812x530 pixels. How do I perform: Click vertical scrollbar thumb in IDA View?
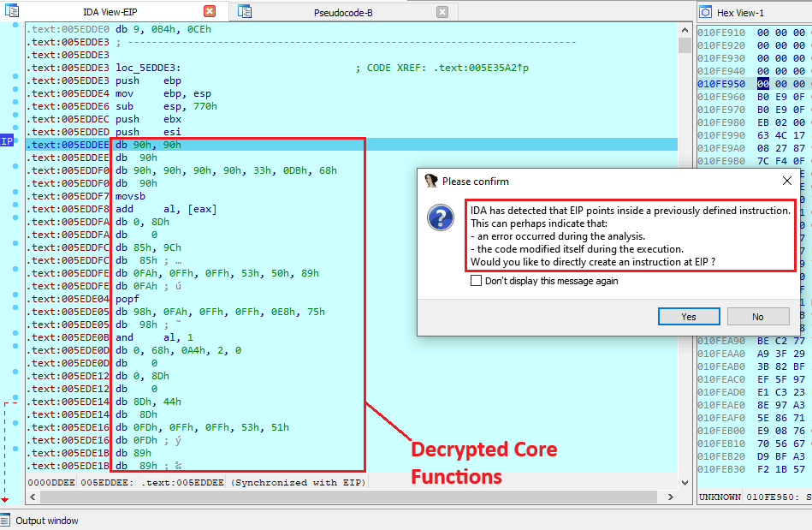685,45
